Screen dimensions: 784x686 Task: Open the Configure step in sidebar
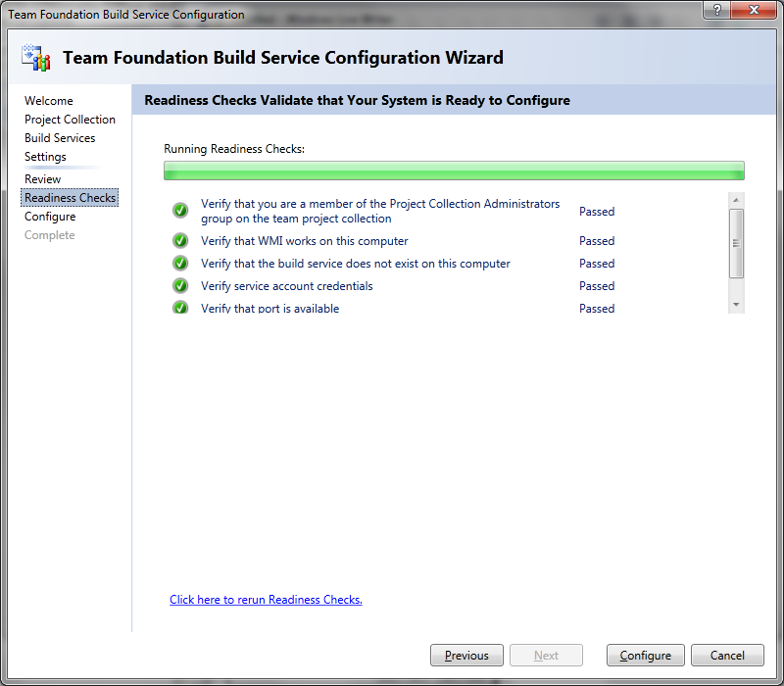50,217
